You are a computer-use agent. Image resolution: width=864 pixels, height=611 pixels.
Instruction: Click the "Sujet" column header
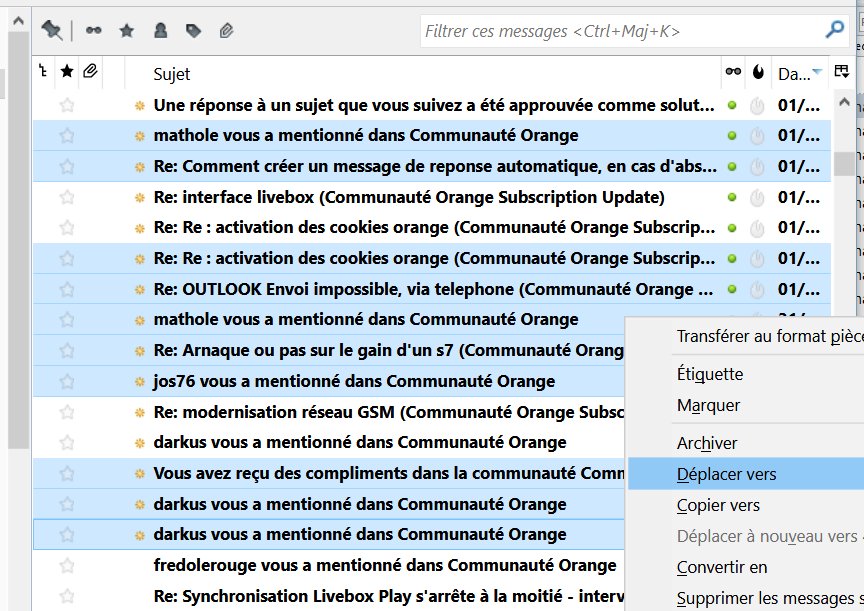172,73
